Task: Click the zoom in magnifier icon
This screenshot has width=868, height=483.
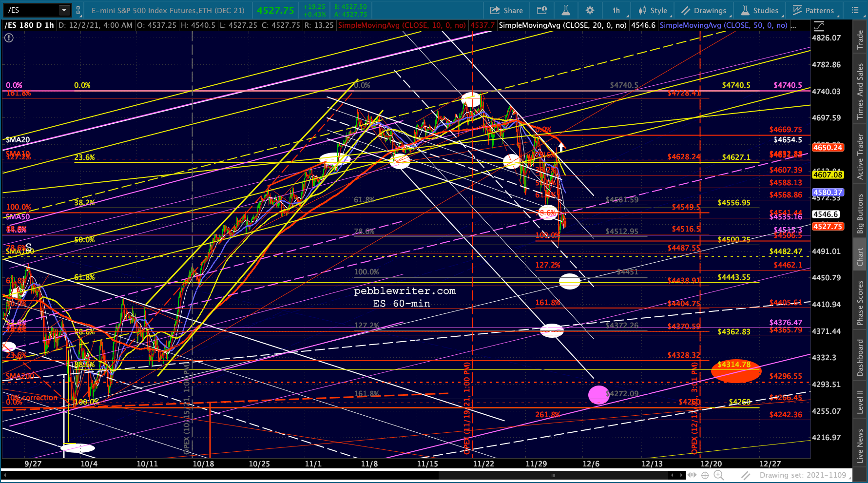Action: (x=718, y=475)
